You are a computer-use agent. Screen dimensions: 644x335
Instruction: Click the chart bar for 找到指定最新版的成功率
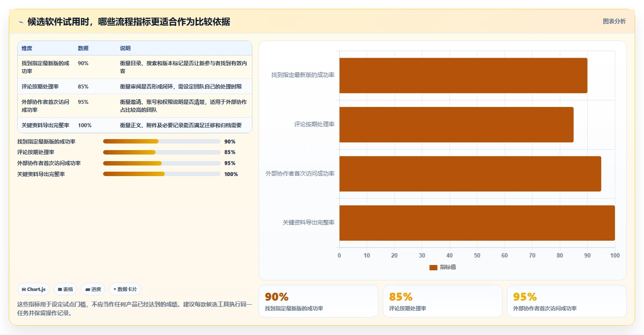click(463, 75)
